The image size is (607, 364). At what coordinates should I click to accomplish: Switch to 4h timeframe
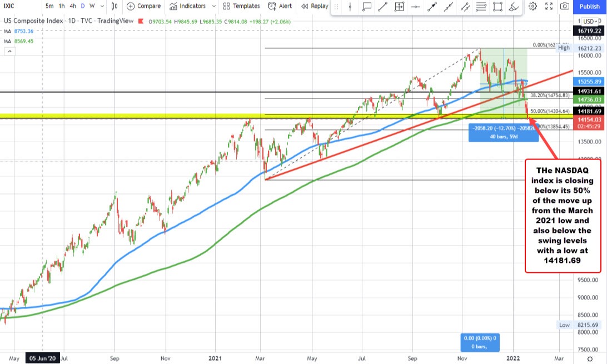[72, 6]
